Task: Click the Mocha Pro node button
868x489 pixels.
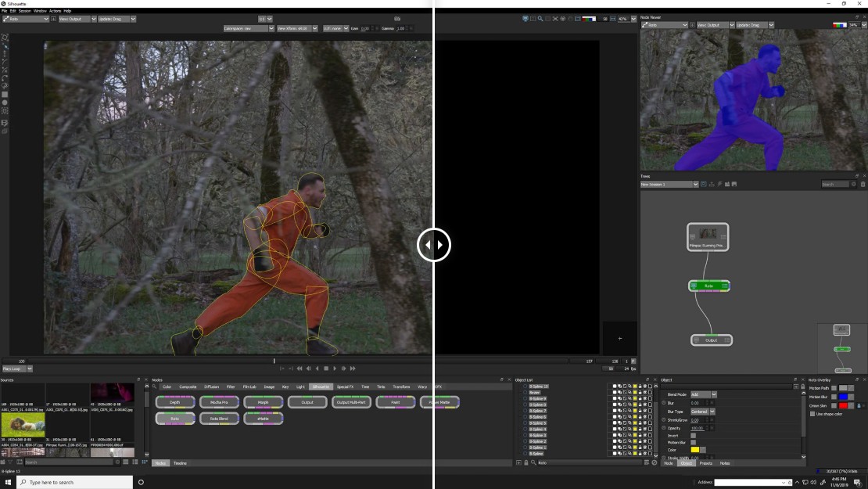Action: 219,402
